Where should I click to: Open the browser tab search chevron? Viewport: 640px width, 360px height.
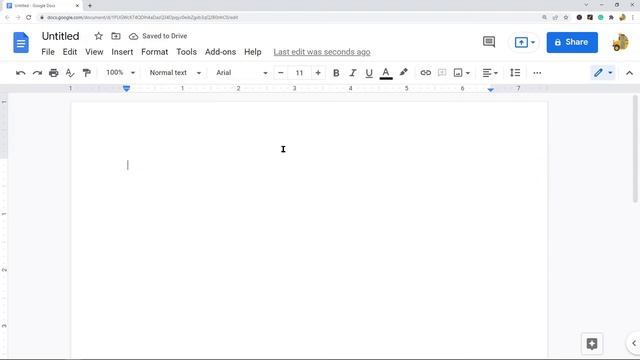586,5
